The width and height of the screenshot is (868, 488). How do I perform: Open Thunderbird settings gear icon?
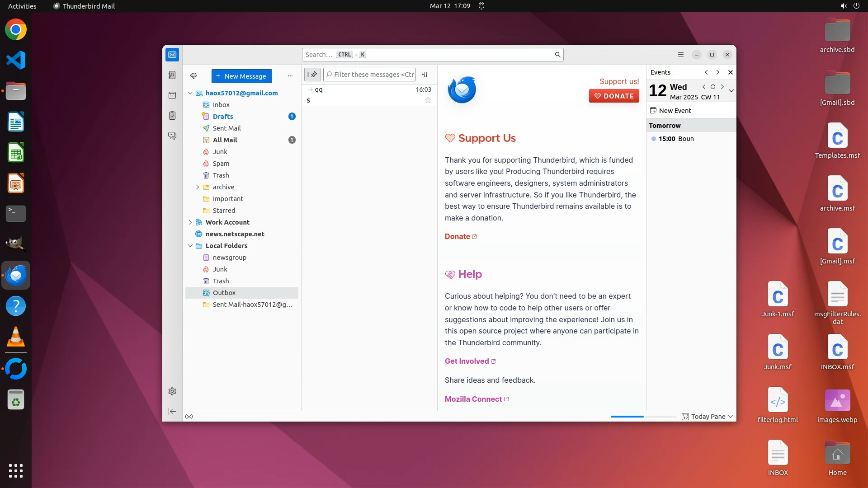point(172,391)
